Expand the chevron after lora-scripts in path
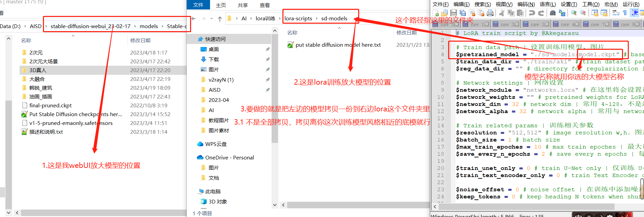The image size is (644, 217). (x=317, y=19)
